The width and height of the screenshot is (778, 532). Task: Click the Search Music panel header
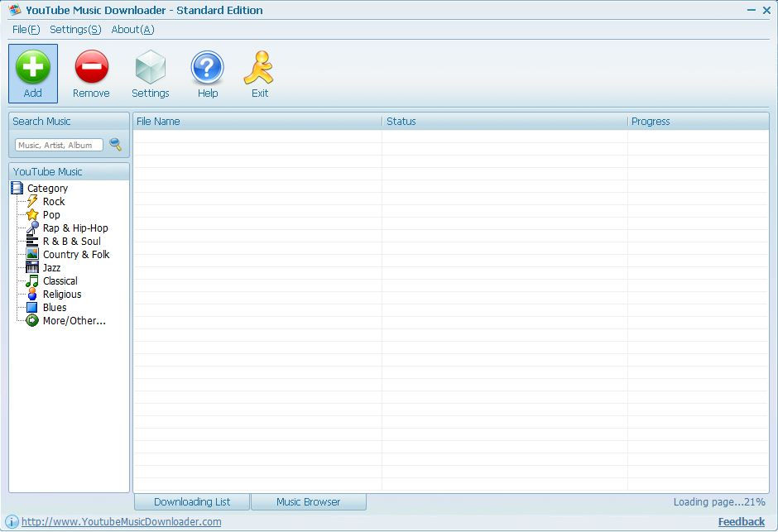tap(69, 121)
